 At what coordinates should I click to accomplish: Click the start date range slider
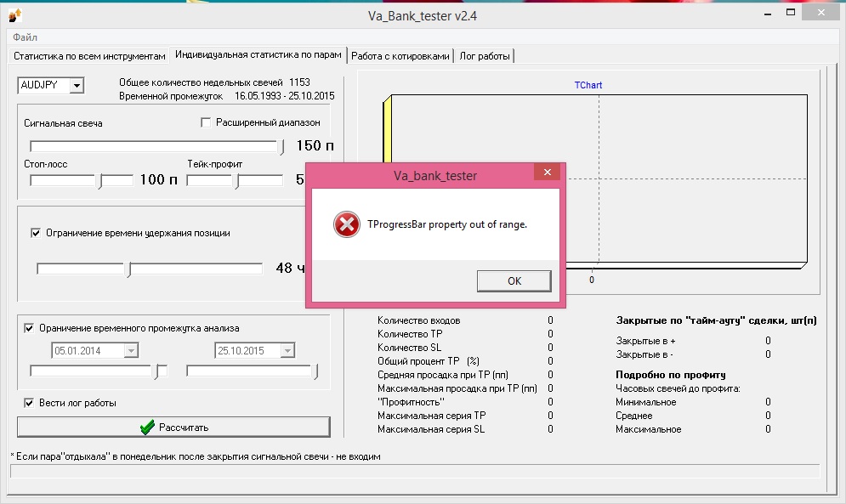click(98, 371)
